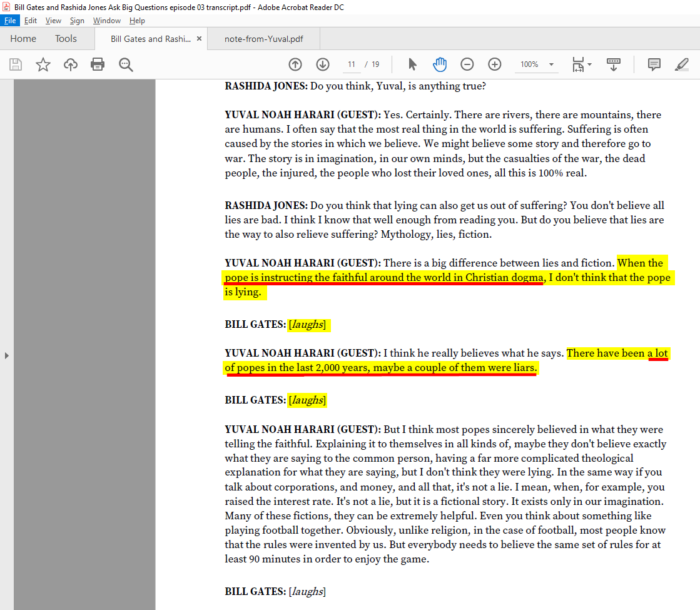The height and width of the screenshot is (610, 700).
Task: Click the page number field showing 11
Action: (352, 64)
